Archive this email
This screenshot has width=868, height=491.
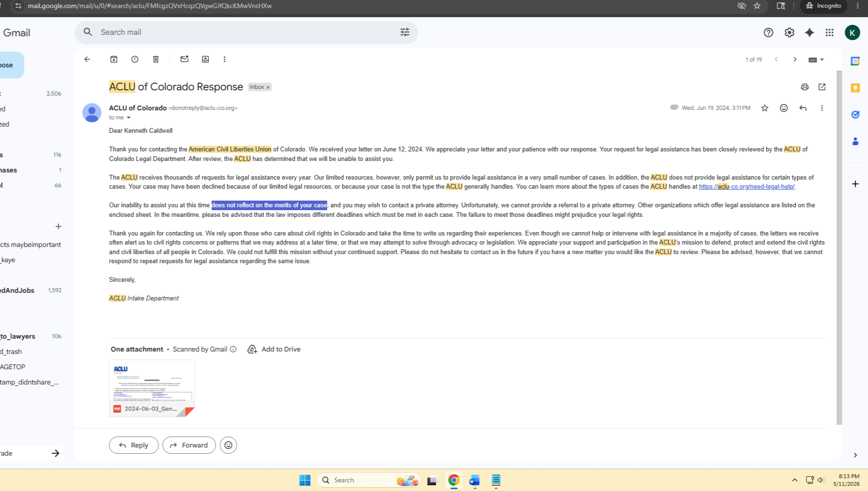pos(114,59)
